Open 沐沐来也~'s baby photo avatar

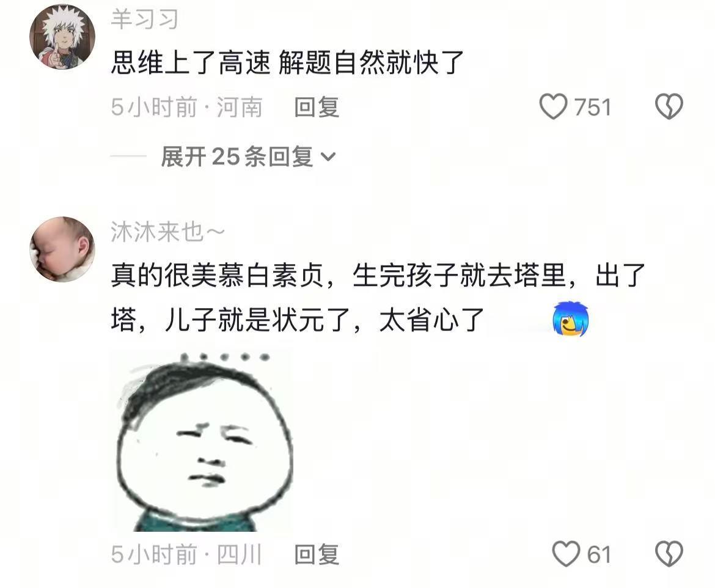click(x=62, y=249)
